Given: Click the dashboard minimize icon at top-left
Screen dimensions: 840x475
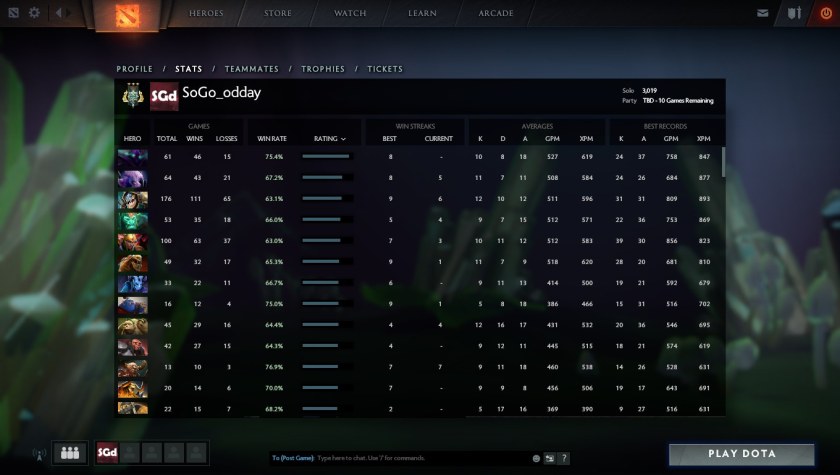Looking at the screenshot, I should pyautogui.click(x=13, y=12).
